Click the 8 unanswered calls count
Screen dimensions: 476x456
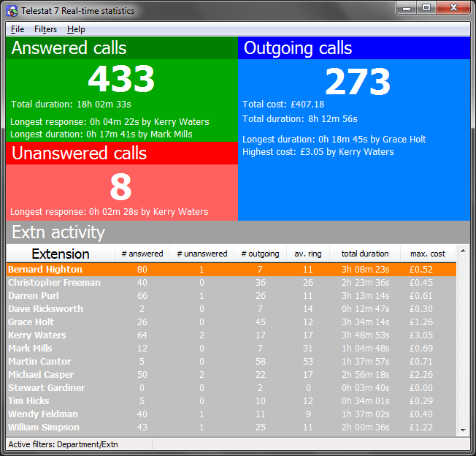(120, 187)
